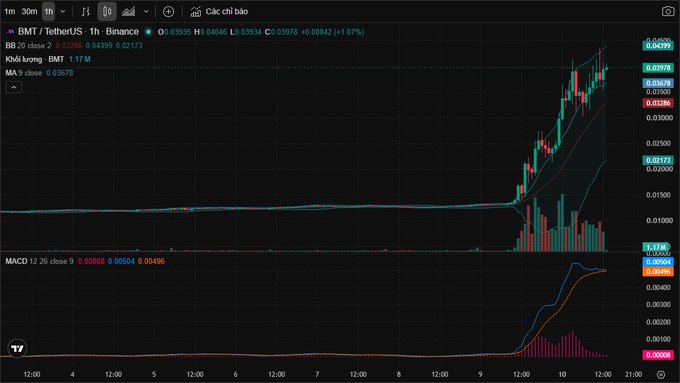The image size is (680, 383).
Task: Click the date 4 on time axis
Action: [72, 374]
